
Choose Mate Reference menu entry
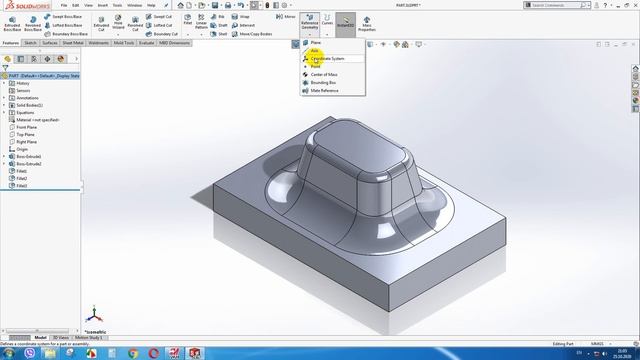(x=332, y=91)
